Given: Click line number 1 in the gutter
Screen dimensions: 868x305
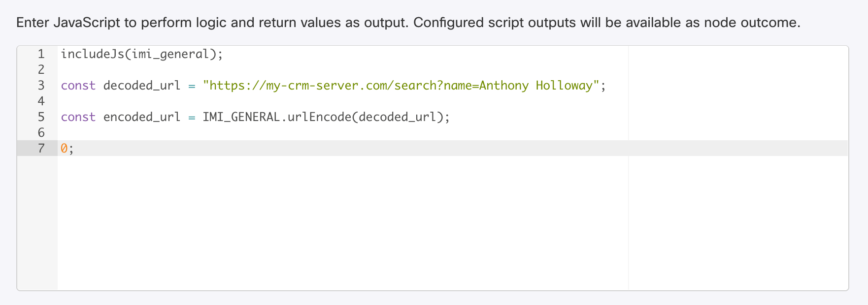Looking at the screenshot, I should [41, 54].
